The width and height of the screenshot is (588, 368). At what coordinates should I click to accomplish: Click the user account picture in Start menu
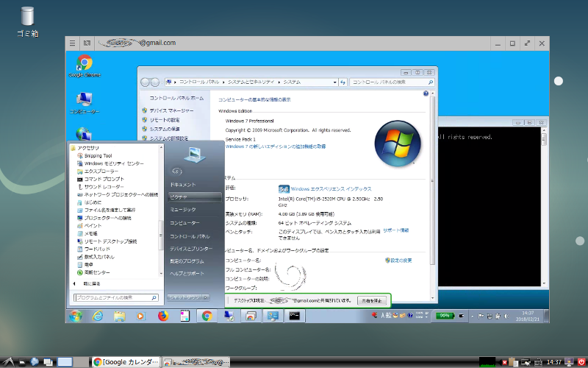click(194, 155)
